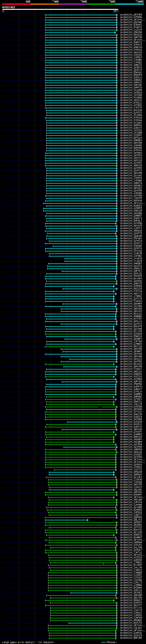Click the white query sequence bar
The height and width of the screenshot is (644, 146).
pyautogui.click(x=60, y=10)
